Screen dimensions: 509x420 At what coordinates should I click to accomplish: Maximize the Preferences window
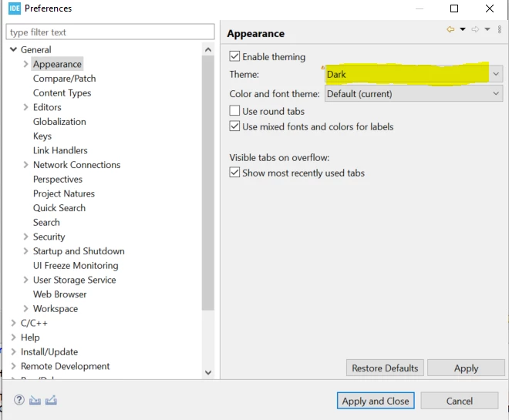coord(454,8)
